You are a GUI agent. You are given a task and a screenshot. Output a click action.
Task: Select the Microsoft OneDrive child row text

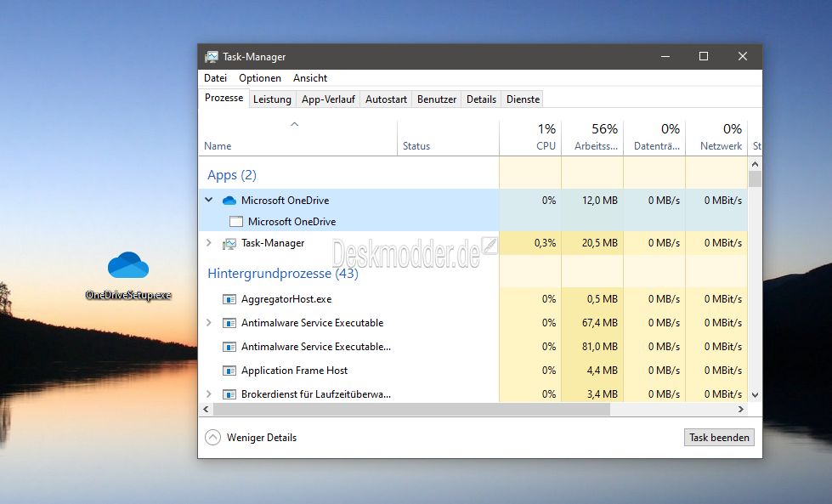click(x=291, y=222)
